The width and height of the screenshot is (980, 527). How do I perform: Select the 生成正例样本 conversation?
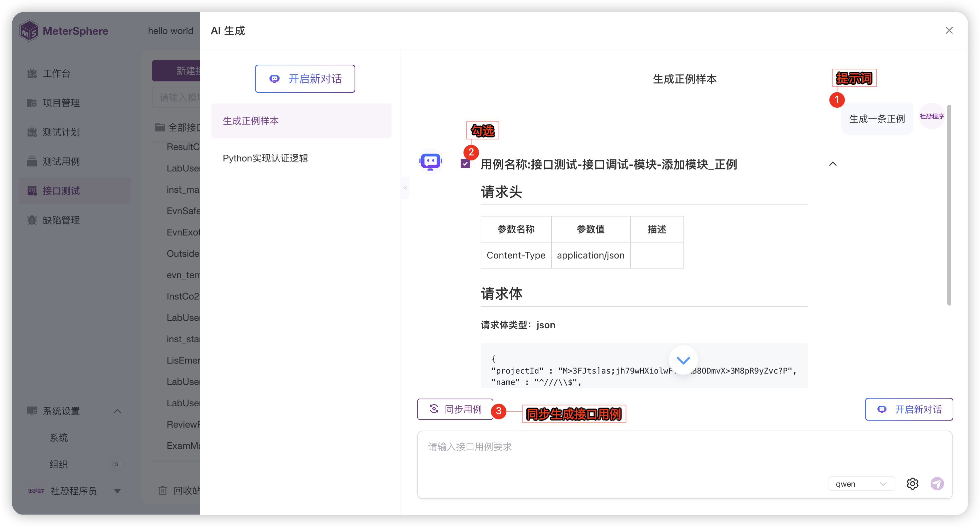[301, 121]
